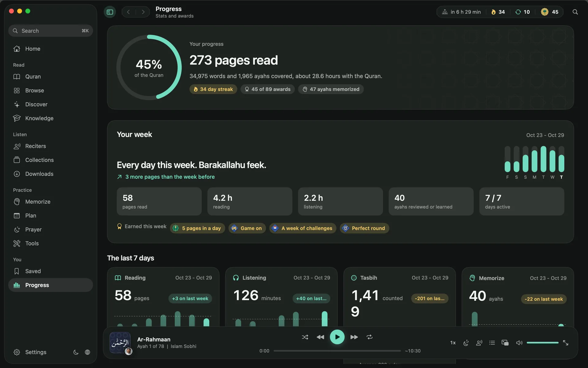Adjust the volume slider
Viewport: 588px width, 368px height.
[x=543, y=343]
